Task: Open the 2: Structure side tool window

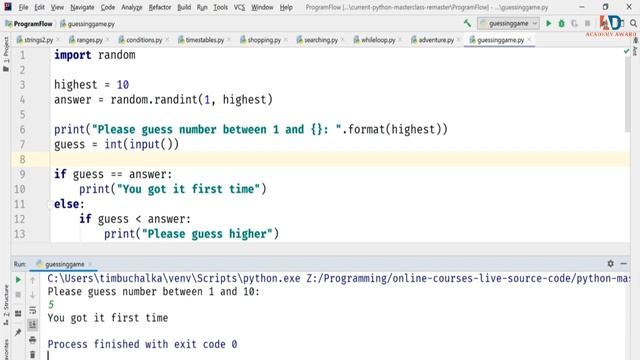Action: pos(6,305)
